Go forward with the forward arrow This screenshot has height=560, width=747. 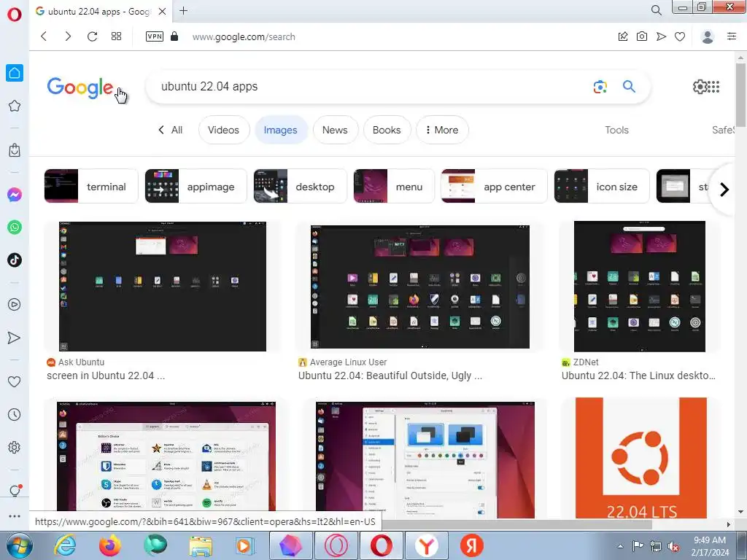(68, 36)
